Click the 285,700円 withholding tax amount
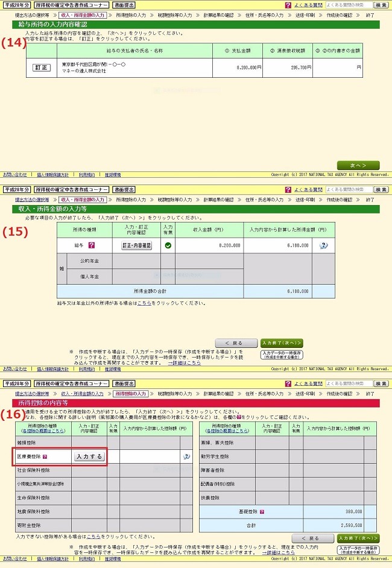Screen dimensions: 392x568 301,68
